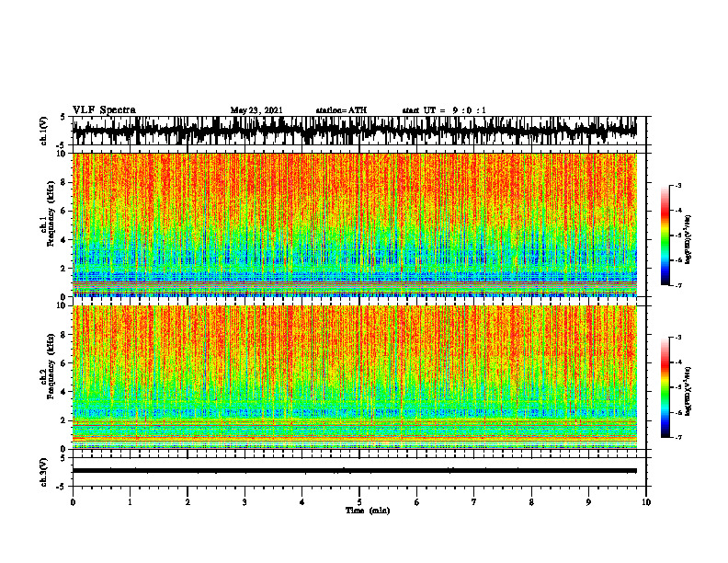Image resolution: width=728 pixels, height=563 pixels.
Task: Click the '8' tick on the time axis
Action: click(x=531, y=502)
